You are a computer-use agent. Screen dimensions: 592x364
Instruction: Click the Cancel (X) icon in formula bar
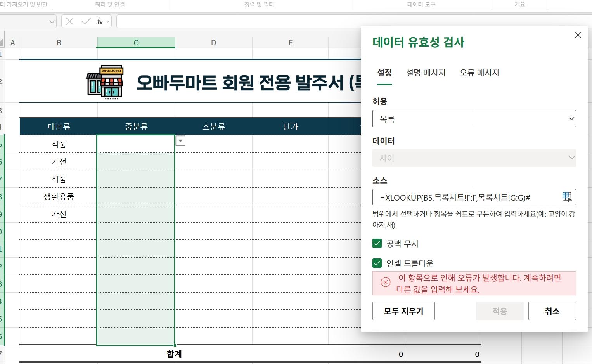pos(70,21)
